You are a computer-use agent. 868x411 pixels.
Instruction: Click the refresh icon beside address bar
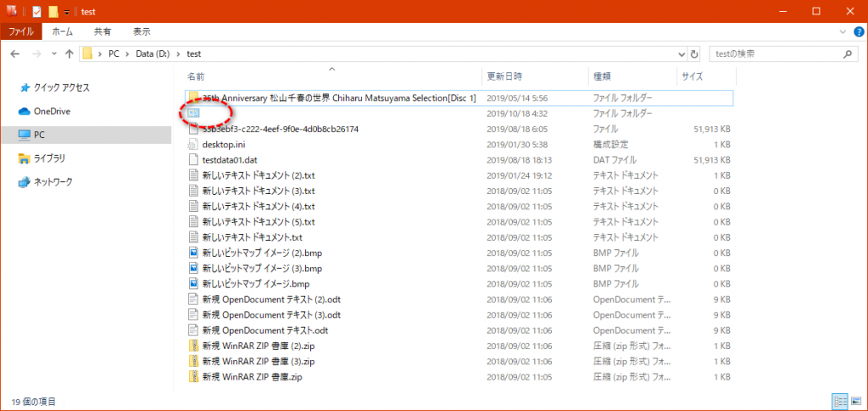694,54
